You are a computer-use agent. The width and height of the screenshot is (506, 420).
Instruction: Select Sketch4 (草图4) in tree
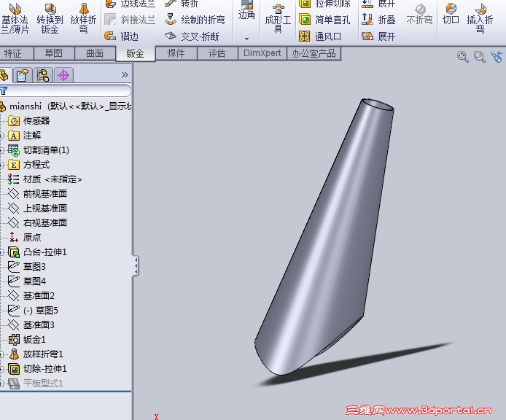(27, 281)
